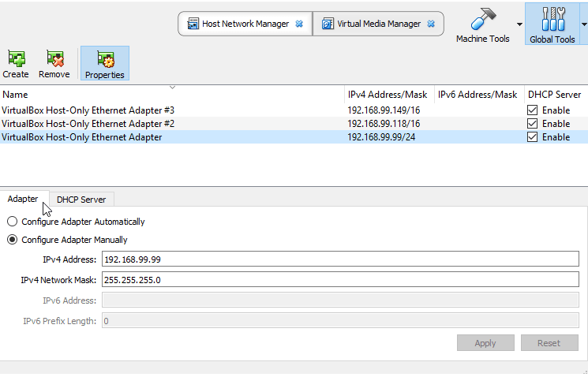The width and height of the screenshot is (588, 377).
Task: Expand the Global Tools dropdown arrow
Action: (x=584, y=24)
